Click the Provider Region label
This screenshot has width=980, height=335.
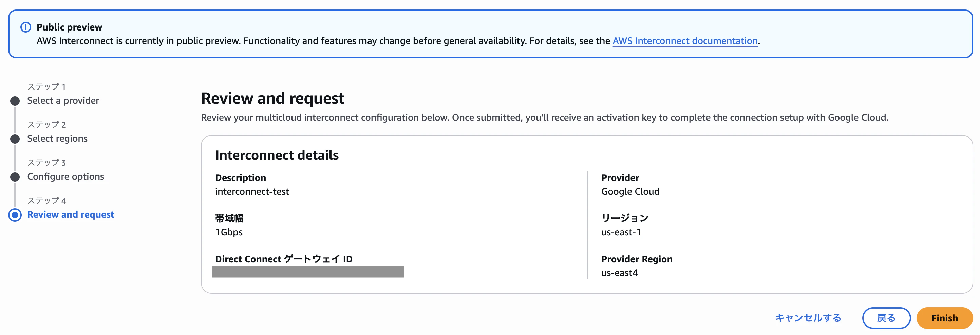click(x=637, y=259)
